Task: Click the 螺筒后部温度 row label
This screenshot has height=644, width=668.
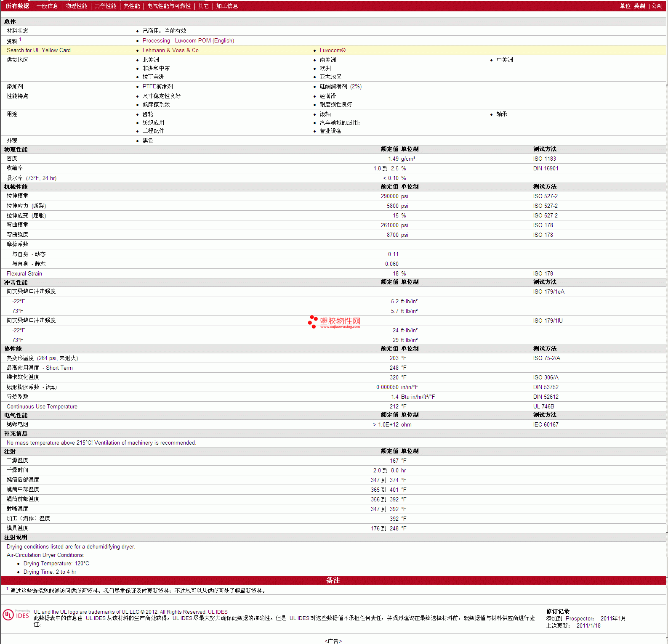Action: click(23, 480)
